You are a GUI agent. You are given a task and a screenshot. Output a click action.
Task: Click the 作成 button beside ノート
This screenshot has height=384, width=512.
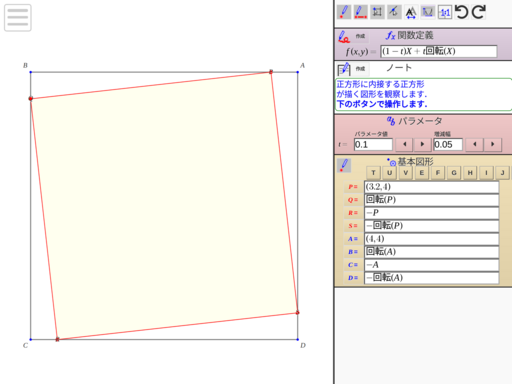[x=360, y=69]
